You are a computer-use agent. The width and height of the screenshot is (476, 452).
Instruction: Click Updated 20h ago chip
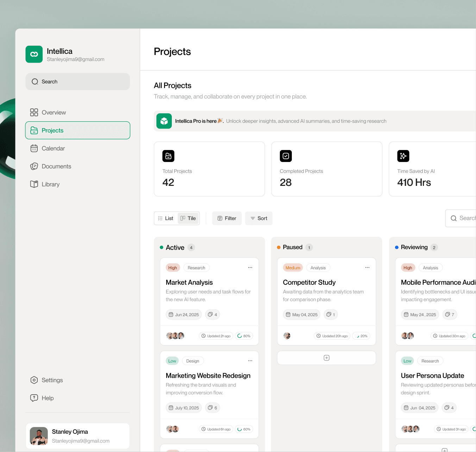click(x=332, y=336)
